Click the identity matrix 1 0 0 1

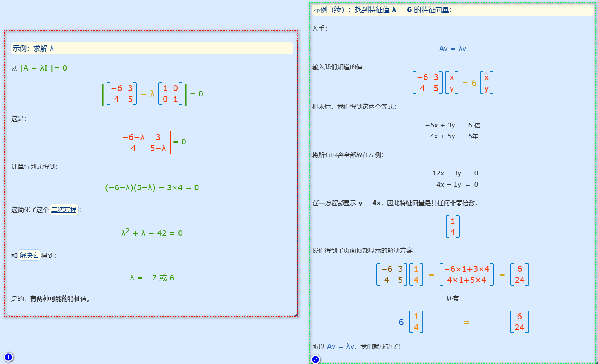click(x=170, y=93)
